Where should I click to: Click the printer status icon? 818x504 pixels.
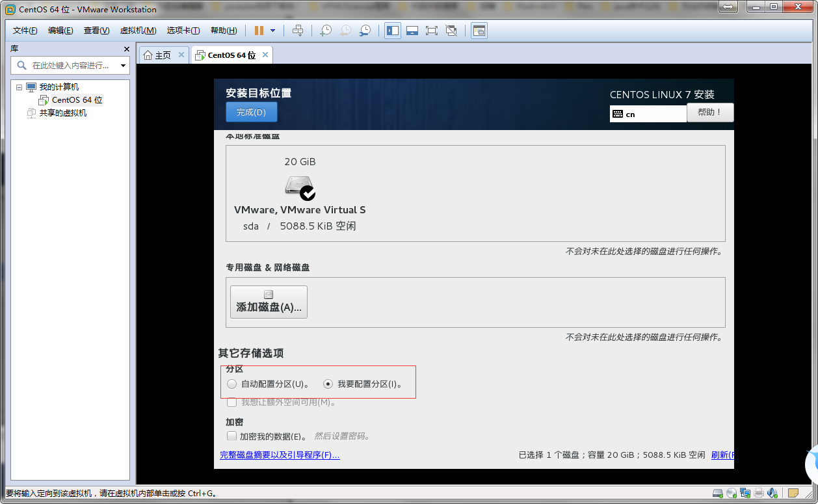[759, 493]
